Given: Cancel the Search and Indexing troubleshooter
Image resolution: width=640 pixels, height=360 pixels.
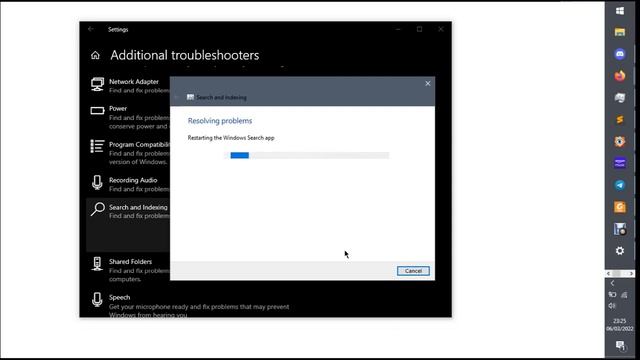Looking at the screenshot, I should pos(413,271).
